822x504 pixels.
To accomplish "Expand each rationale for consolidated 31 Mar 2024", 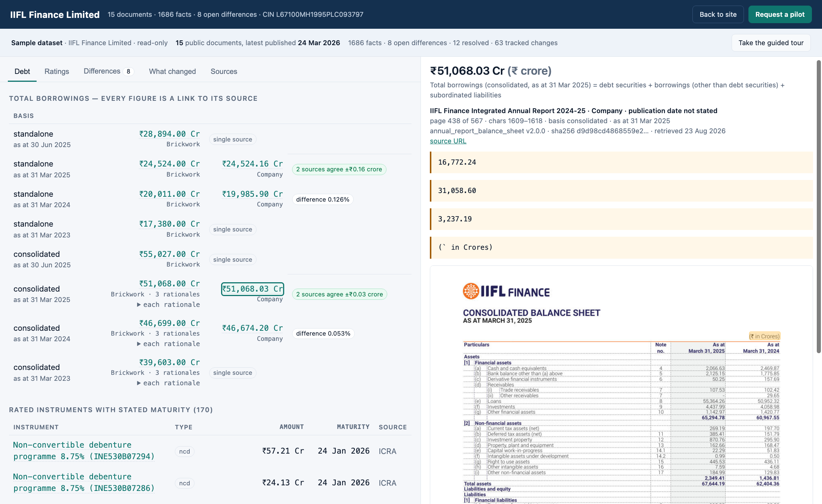I will click(168, 344).
